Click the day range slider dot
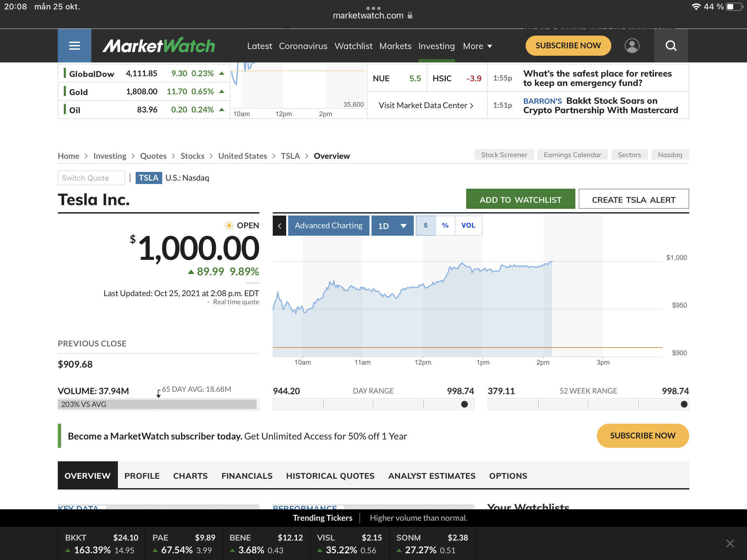 pyautogui.click(x=464, y=404)
